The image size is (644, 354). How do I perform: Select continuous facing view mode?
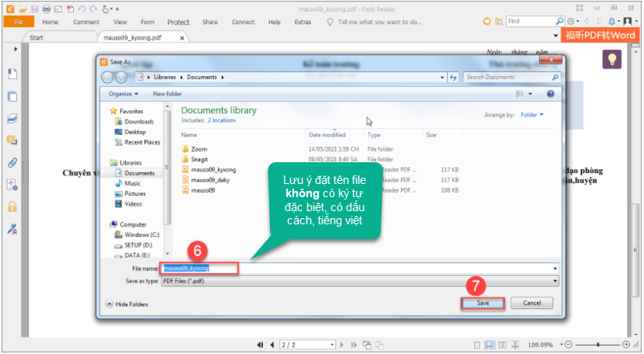pyautogui.click(x=515, y=345)
